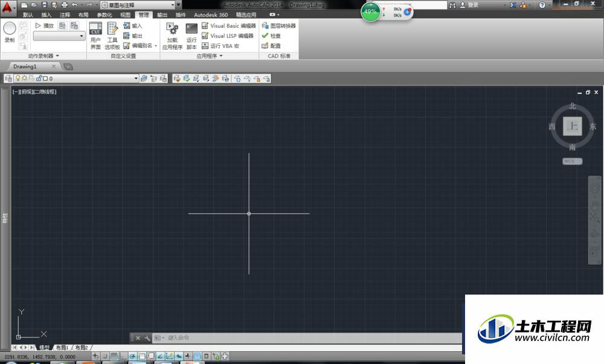Open the Visual LISP 编辑器
604x364 pixels.
point(228,36)
